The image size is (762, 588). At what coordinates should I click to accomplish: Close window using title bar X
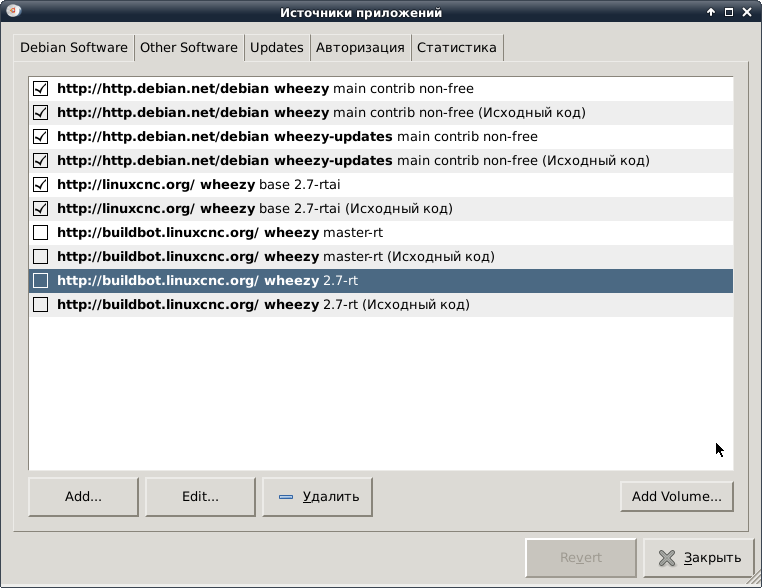[747, 12]
